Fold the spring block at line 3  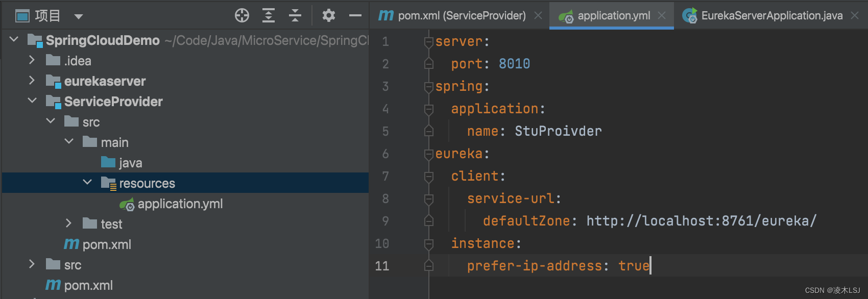[429, 86]
